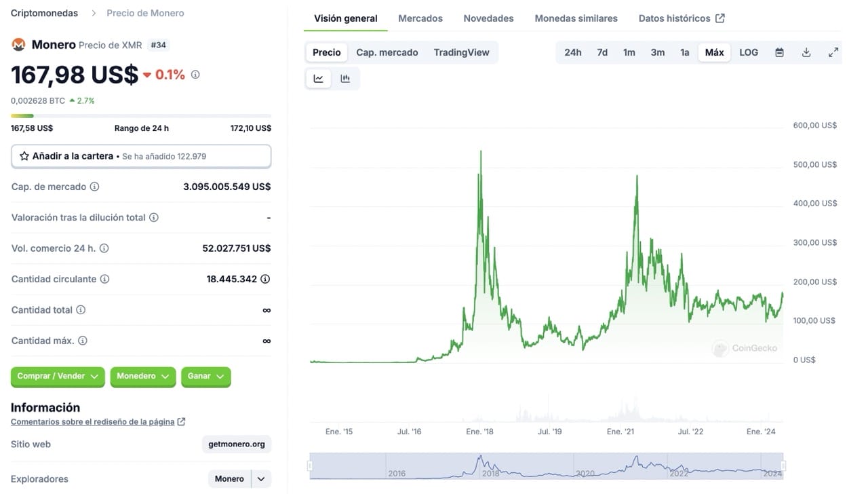Open the calendar date range picker

tap(780, 52)
